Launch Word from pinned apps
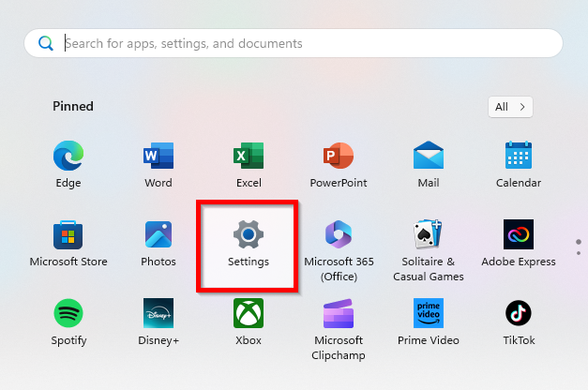588x390 pixels. coord(158,164)
